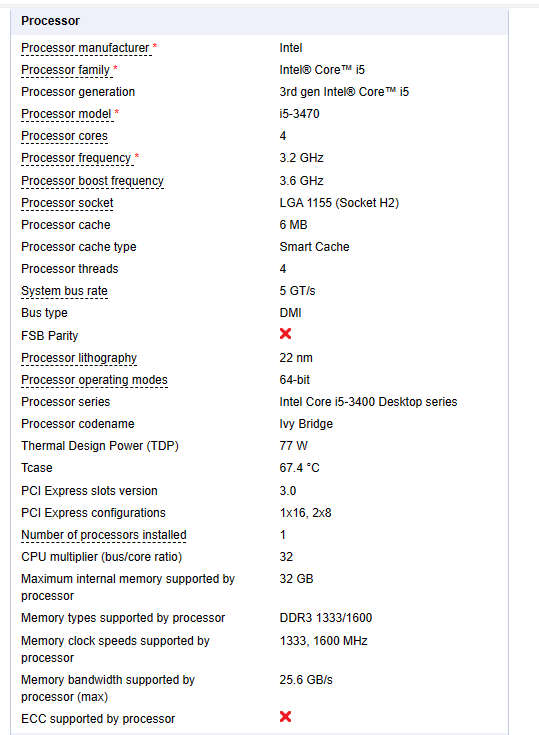Click the Intel Core i5-3400 Desktop series text
The width and height of the screenshot is (539, 735).
(x=368, y=402)
